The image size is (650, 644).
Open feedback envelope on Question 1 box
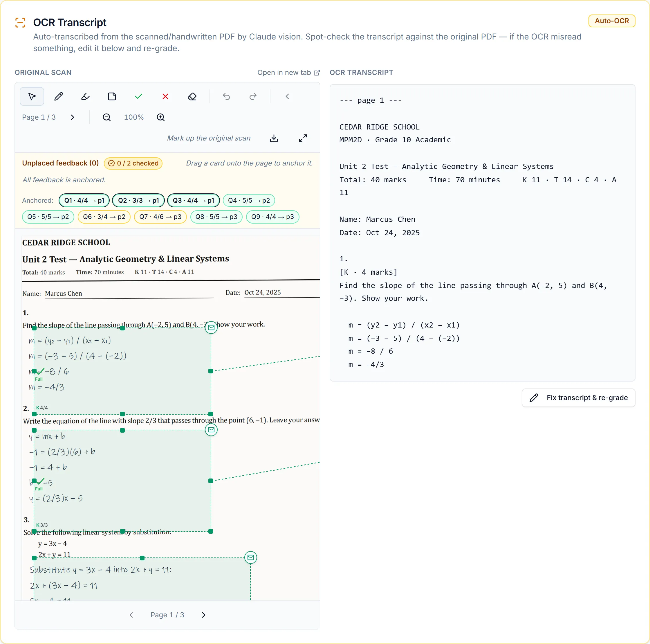(x=211, y=327)
